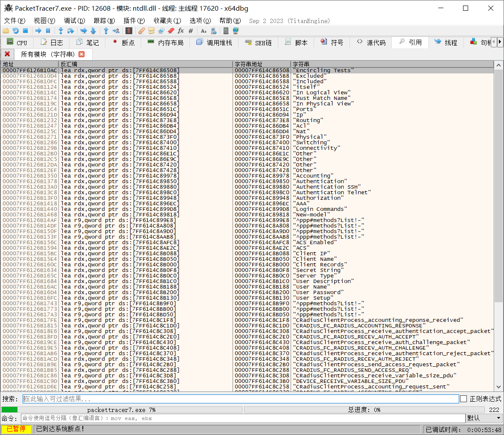Screen dimensions: 504x435
Task: Enable the 正则表达式 checkbox
Action: click(463, 399)
